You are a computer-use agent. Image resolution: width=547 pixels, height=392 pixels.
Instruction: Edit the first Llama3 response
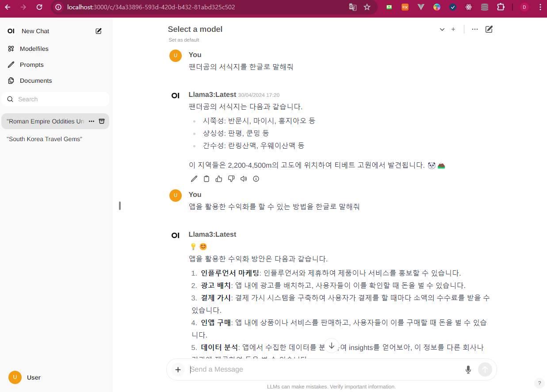click(194, 179)
